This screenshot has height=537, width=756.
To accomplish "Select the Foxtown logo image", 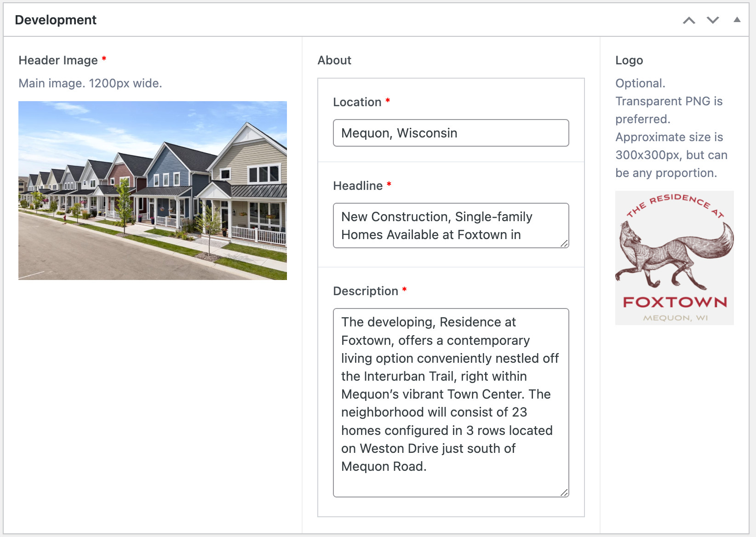I will [674, 258].
